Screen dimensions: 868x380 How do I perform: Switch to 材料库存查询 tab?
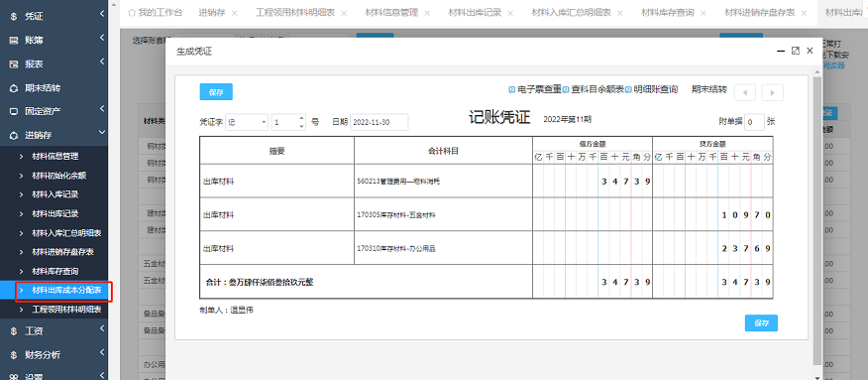click(x=668, y=12)
